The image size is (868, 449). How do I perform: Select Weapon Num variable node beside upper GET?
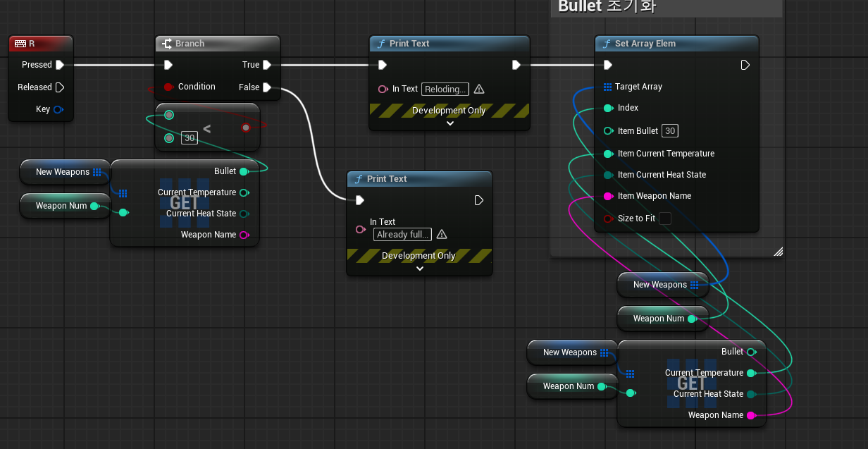pyautogui.click(x=65, y=206)
